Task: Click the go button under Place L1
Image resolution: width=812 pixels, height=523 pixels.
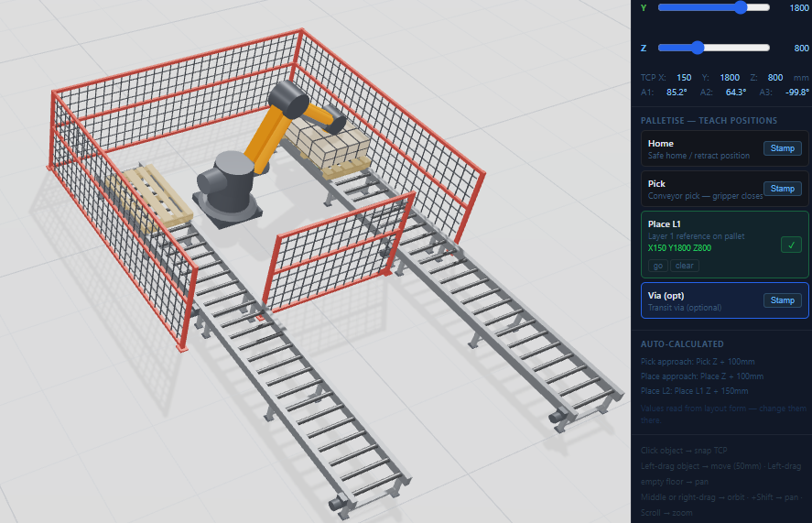Action: (657, 266)
